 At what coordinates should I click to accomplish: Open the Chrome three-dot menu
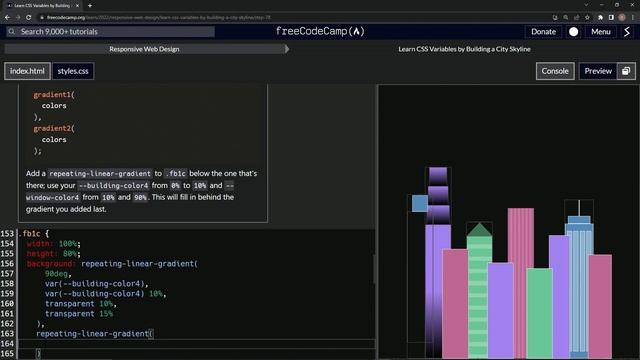(x=633, y=18)
